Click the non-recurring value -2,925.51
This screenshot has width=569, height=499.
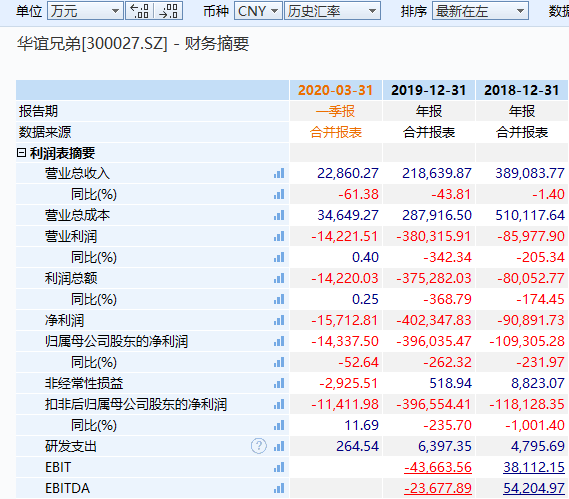click(348, 383)
